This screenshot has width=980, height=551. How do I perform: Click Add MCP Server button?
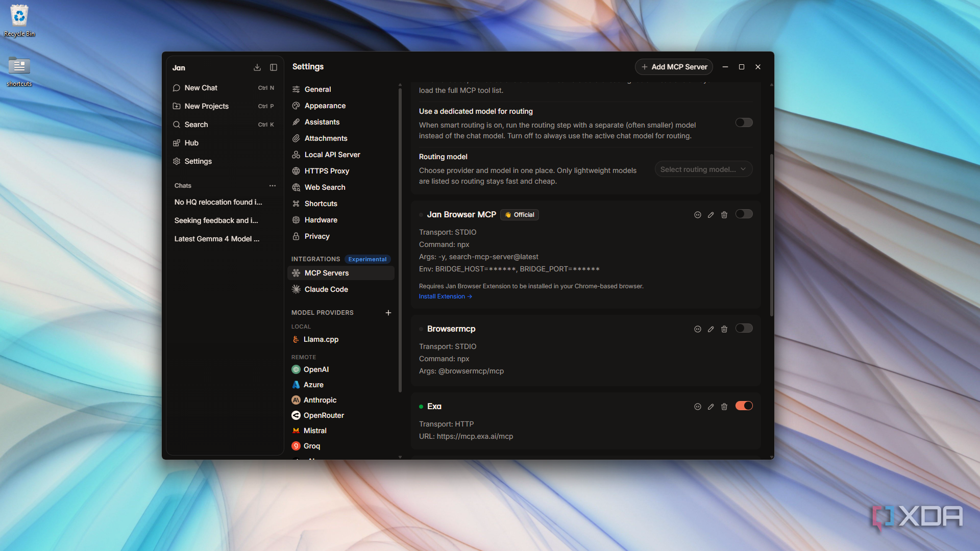pyautogui.click(x=674, y=67)
